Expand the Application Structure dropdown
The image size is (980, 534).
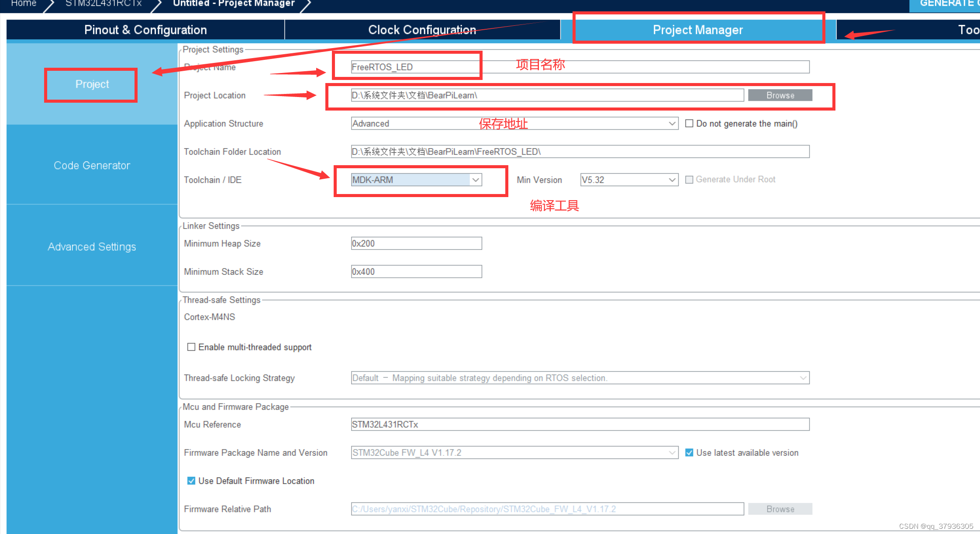[x=672, y=124]
